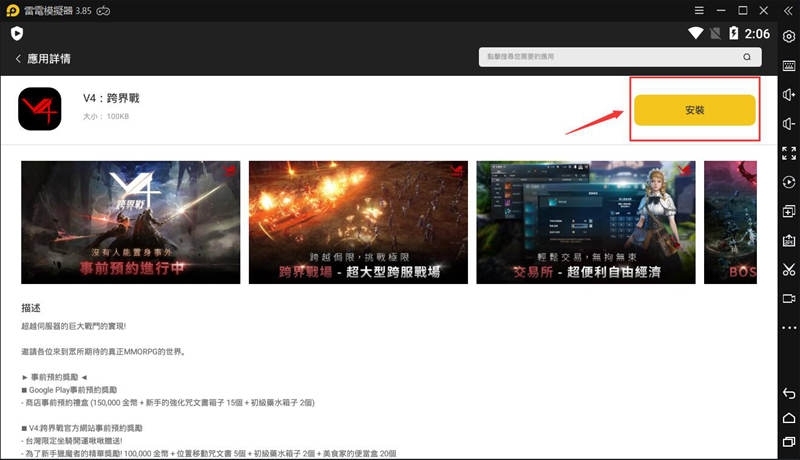Image resolution: width=800 pixels, height=460 pixels.
Task: Click the LDPlayer logo in title bar
Action: click(x=13, y=11)
